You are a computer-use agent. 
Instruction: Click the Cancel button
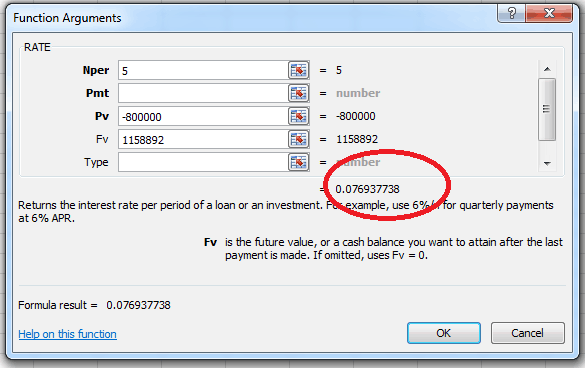point(528,333)
